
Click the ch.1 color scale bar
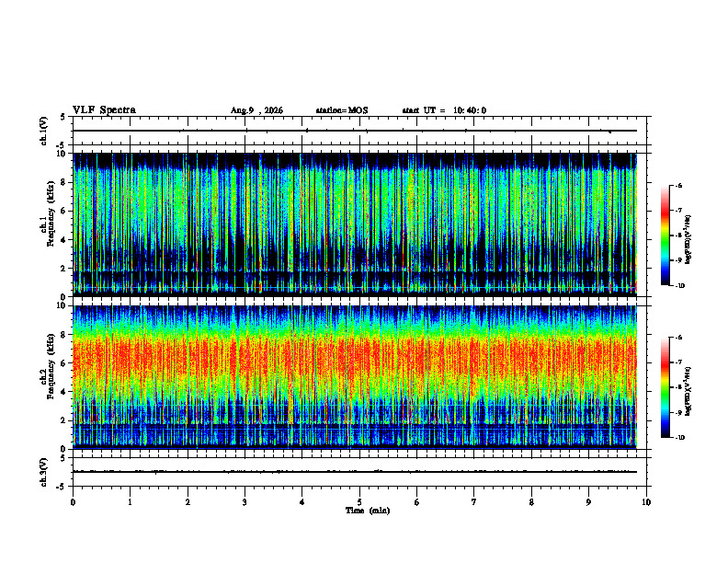coord(665,236)
